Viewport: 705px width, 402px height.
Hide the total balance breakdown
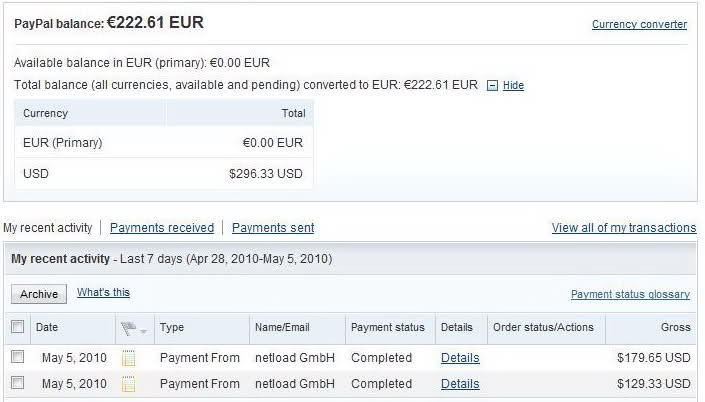tap(513, 85)
